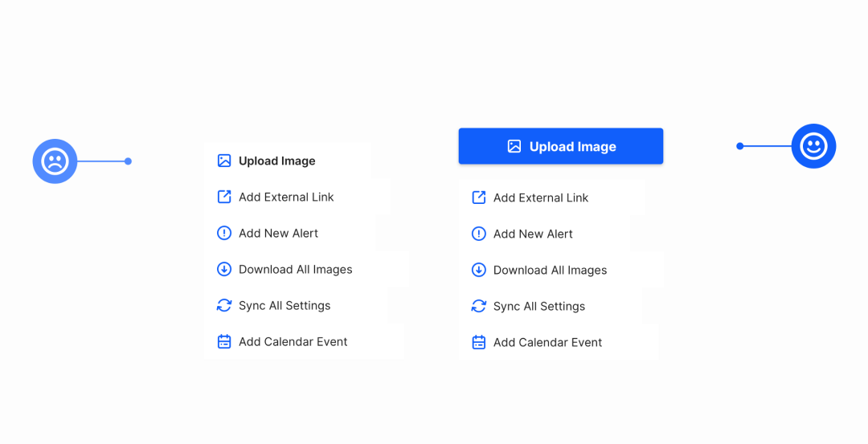868x444 pixels.
Task: Click the external link icon in the left menu
Action: tap(224, 197)
